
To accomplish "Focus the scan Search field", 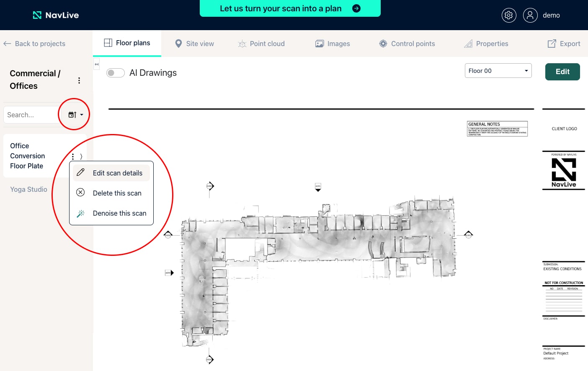I will (x=31, y=115).
